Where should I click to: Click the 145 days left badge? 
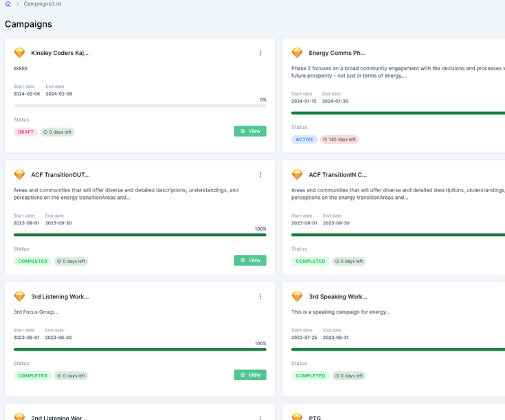339,139
